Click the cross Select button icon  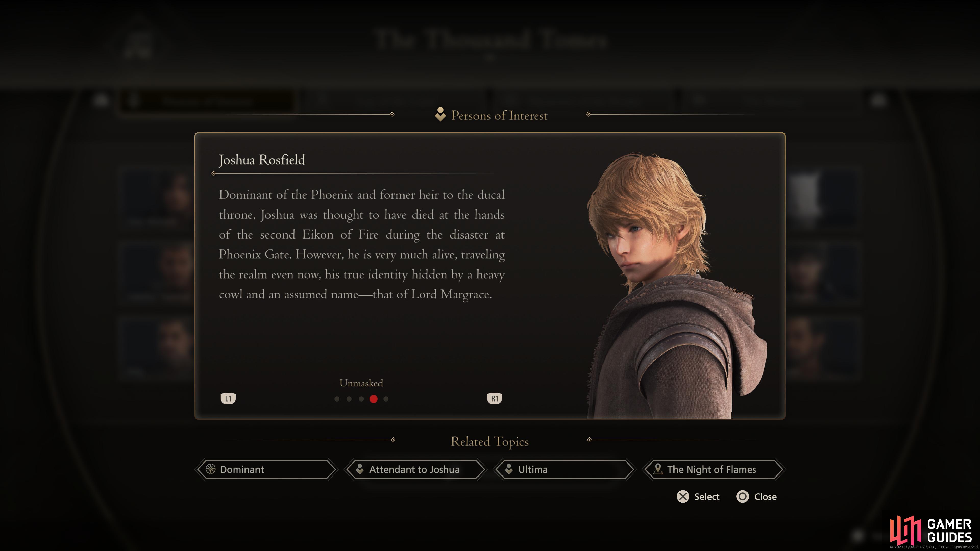pos(682,497)
